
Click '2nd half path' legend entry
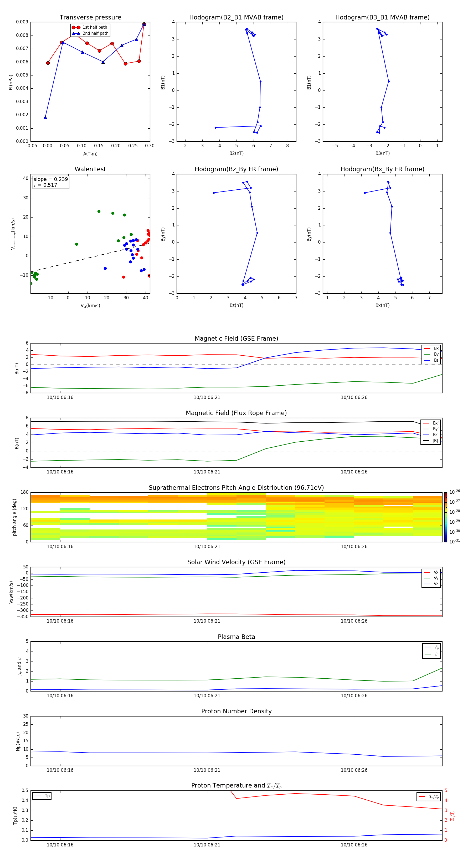(x=90, y=33)
